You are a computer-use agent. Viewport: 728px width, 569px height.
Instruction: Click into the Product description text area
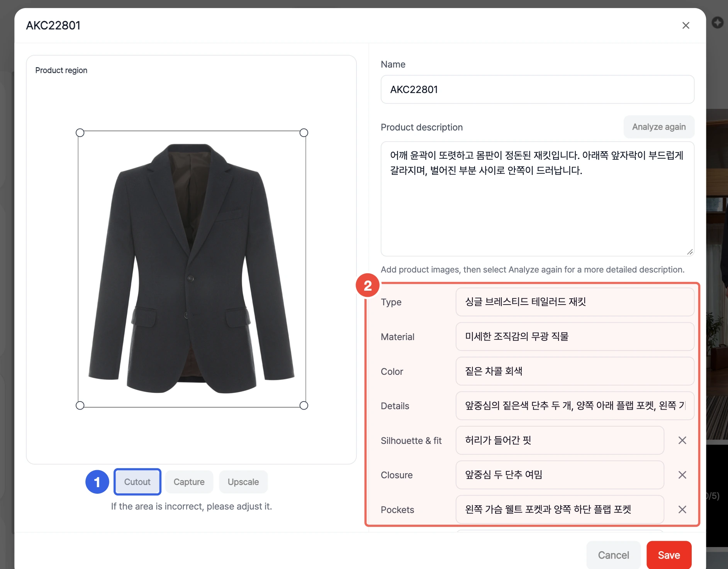[x=538, y=199]
